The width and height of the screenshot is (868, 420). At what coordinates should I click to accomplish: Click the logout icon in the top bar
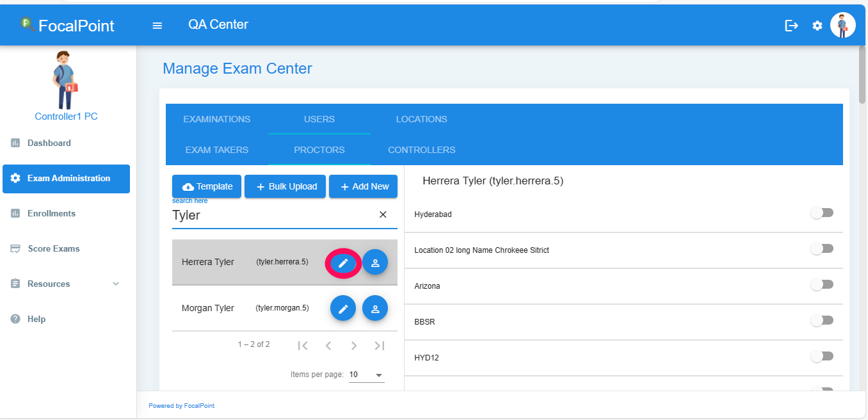(792, 25)
